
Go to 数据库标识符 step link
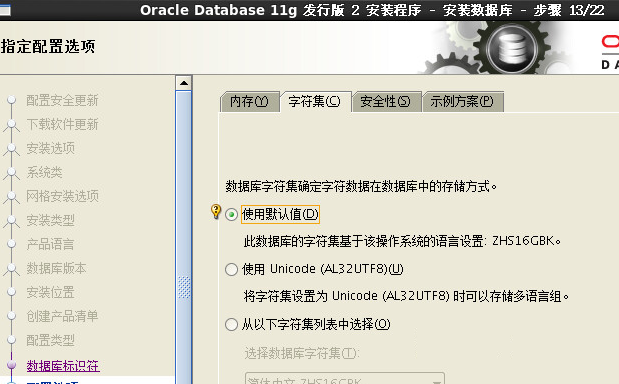tap(63, 366)
